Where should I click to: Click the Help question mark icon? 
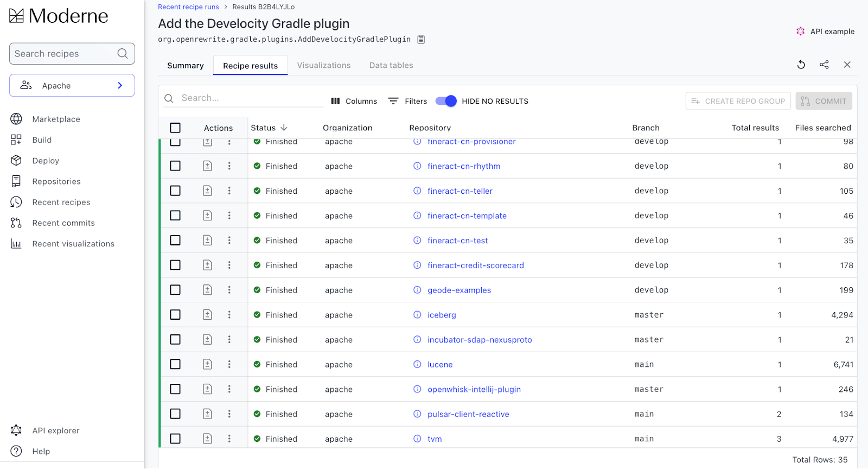[x=16, y=451]
